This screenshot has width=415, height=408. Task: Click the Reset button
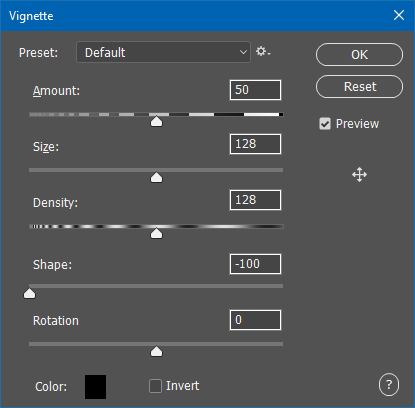pyautogui.click(x=359, y=87)
